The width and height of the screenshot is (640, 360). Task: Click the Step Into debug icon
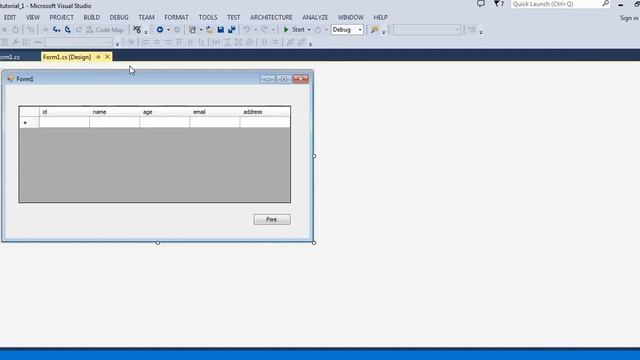(56, 30)
